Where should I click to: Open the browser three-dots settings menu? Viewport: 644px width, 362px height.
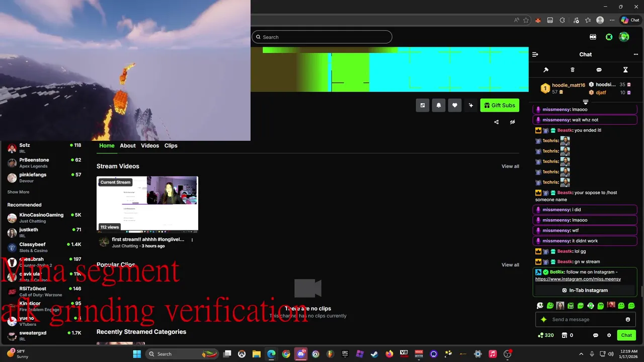point(612,20)
